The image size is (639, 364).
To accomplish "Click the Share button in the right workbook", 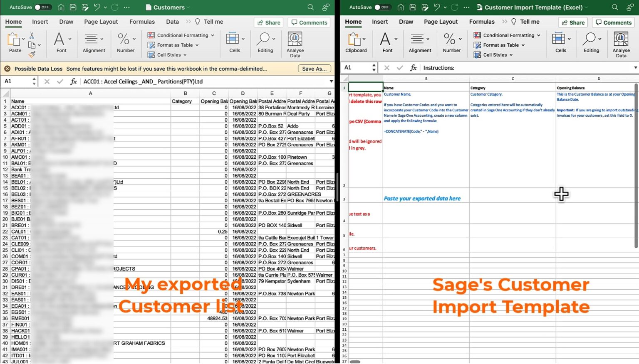I will [x=572, y=22].
